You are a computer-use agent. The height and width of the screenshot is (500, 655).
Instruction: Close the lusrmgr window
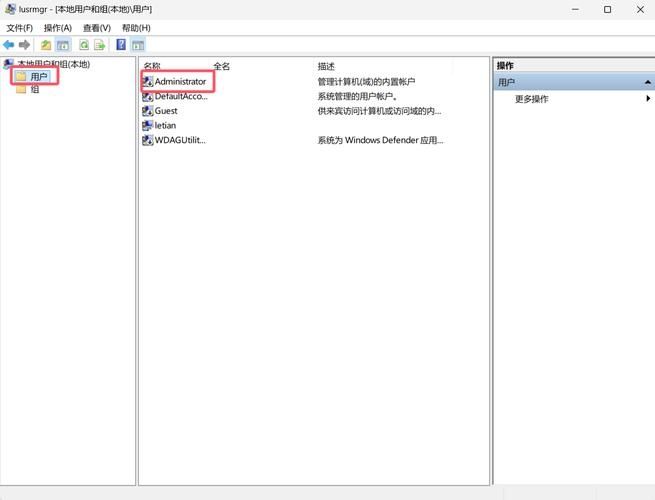point(640,9)
